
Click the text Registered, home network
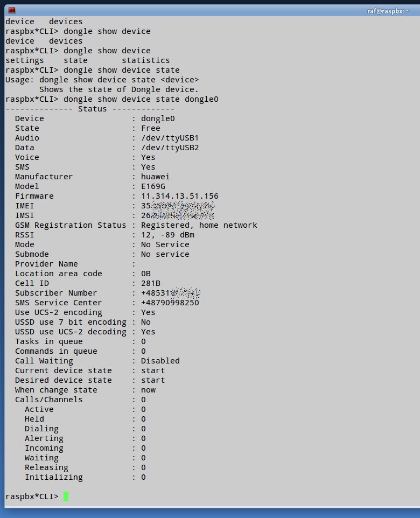(199, 225)
